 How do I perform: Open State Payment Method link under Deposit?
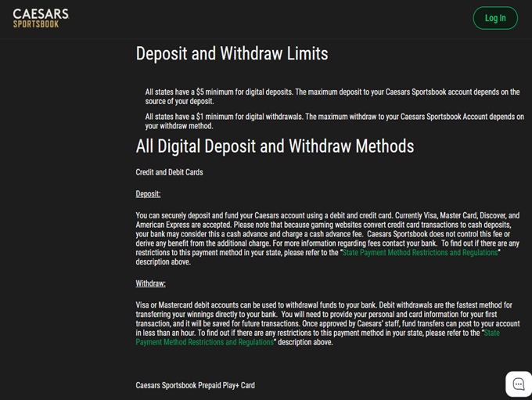click(x=420, y=253)
